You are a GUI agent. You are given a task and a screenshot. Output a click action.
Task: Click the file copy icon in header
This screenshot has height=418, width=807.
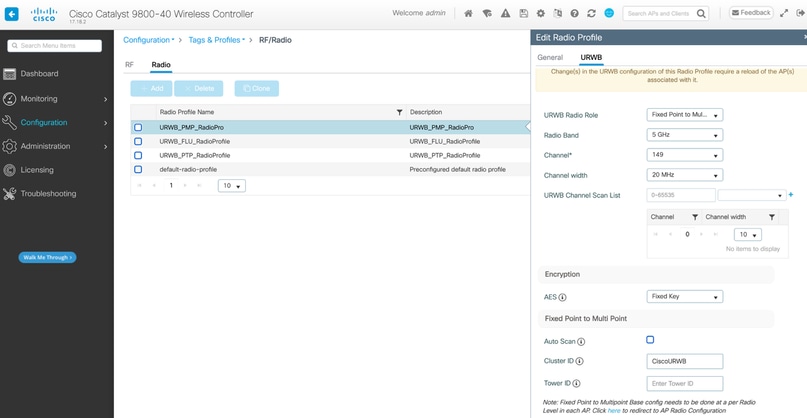pos(557,14)
